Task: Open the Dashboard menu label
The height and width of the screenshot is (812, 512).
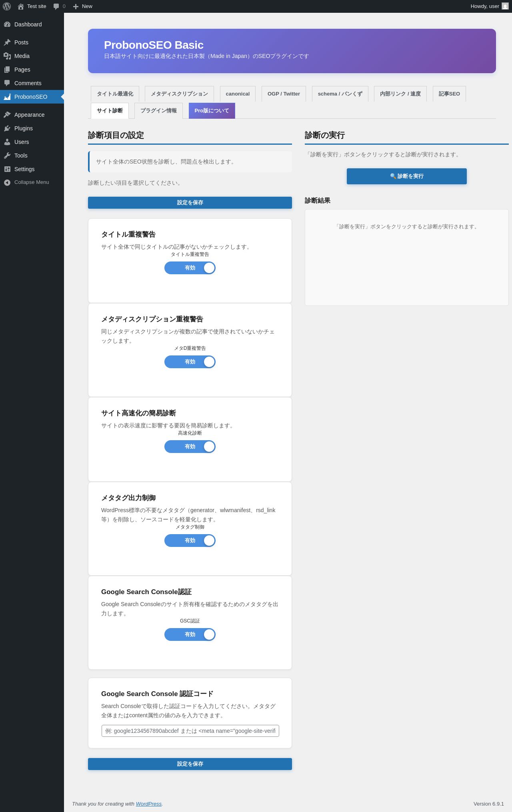Action: point(28,24)
